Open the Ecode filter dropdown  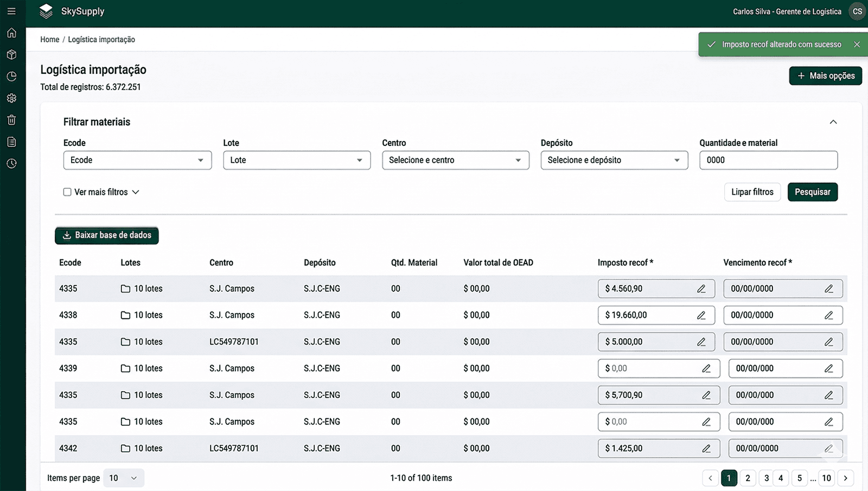pos(137,160)
